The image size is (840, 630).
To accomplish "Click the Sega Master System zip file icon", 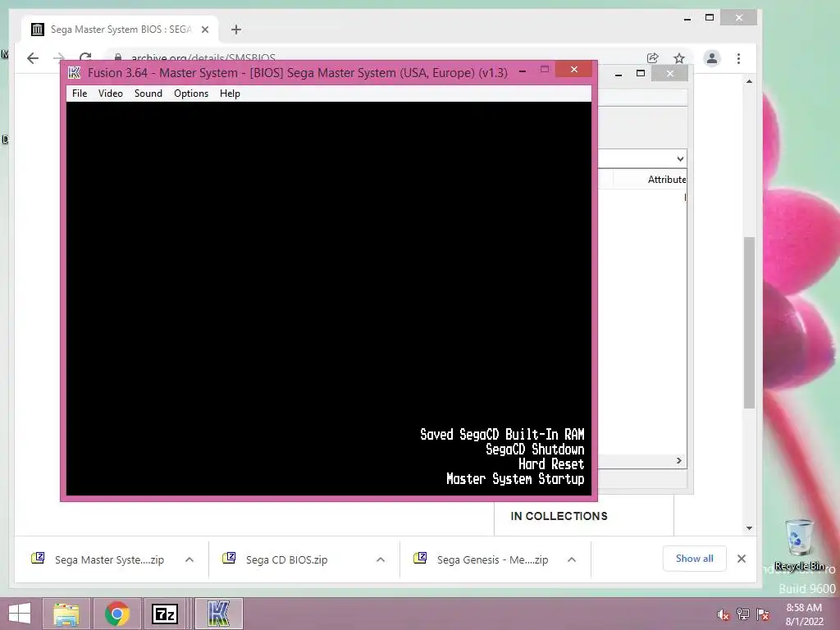I will point(38,558).
